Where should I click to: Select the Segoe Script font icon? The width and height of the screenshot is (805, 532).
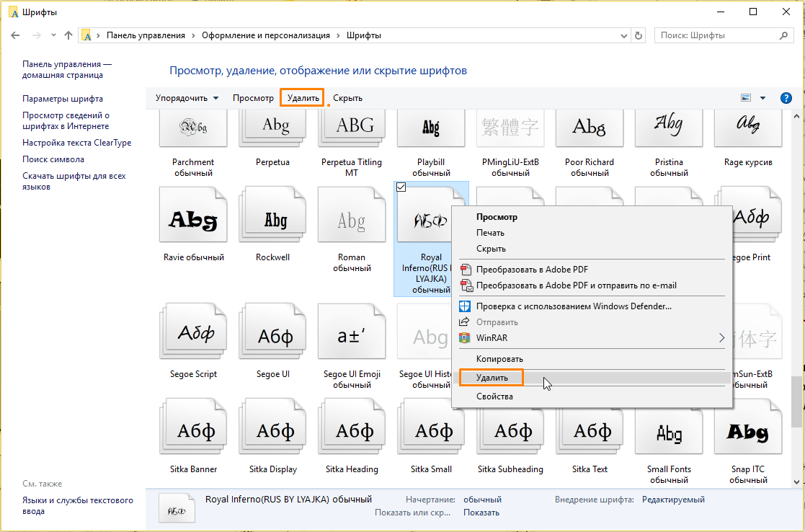click(x=194, y=331)
